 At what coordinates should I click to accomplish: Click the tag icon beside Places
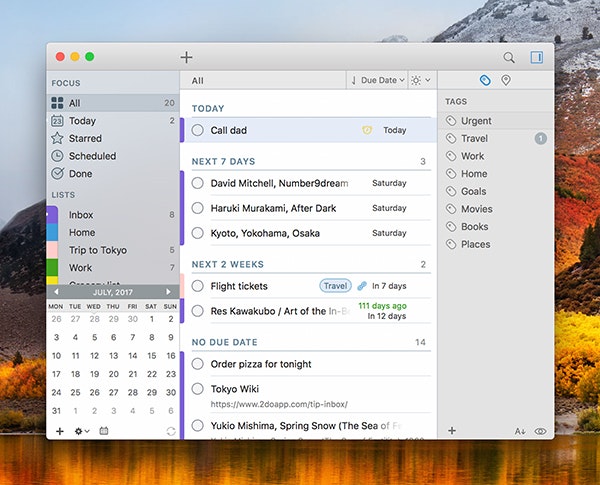pos(451,244)
